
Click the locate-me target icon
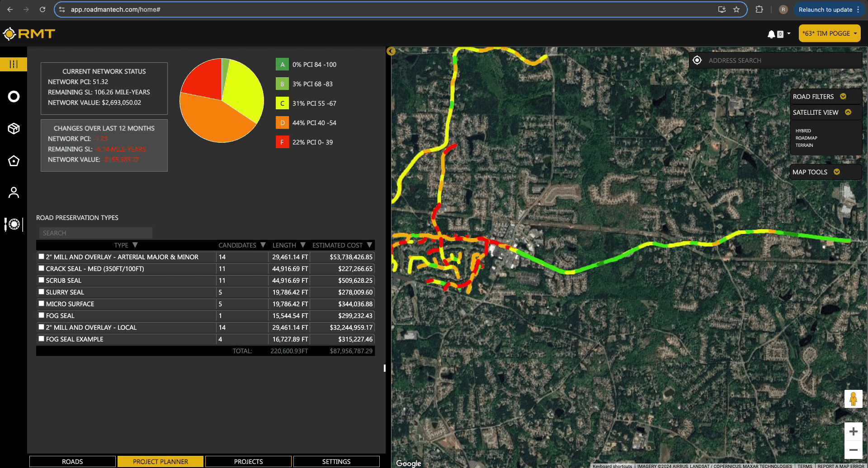coord(697,61)
